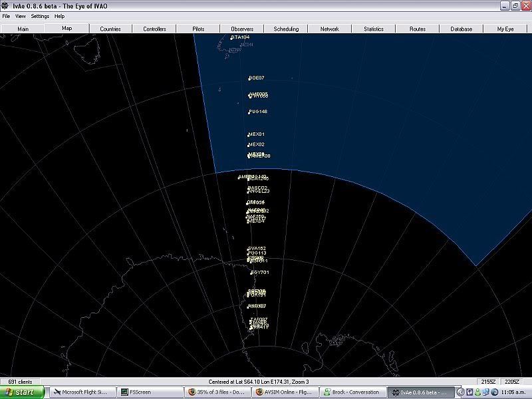This screenshot has height=399, width=532.
Task: Expand the Settings menu
Action: coord(40,16)
